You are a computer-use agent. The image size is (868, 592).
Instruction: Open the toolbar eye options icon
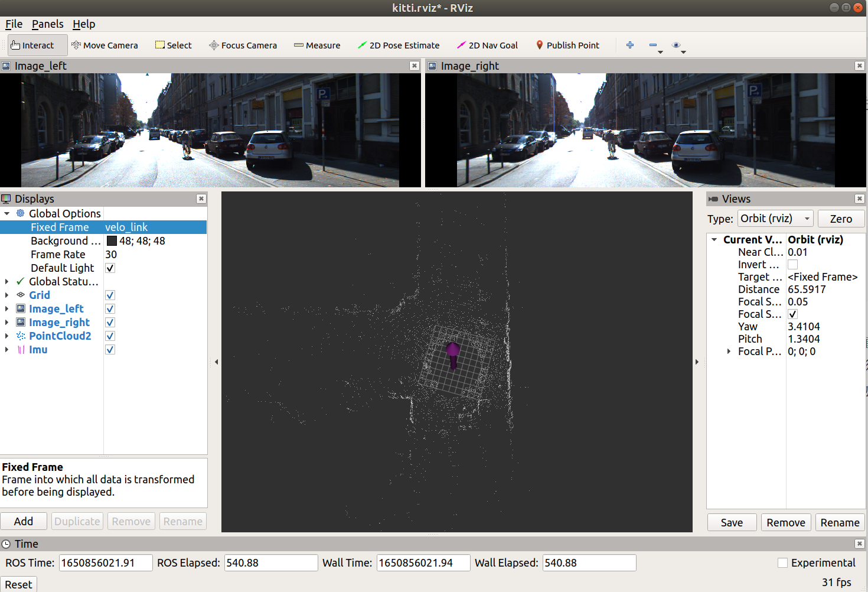(x=677, y=45)
